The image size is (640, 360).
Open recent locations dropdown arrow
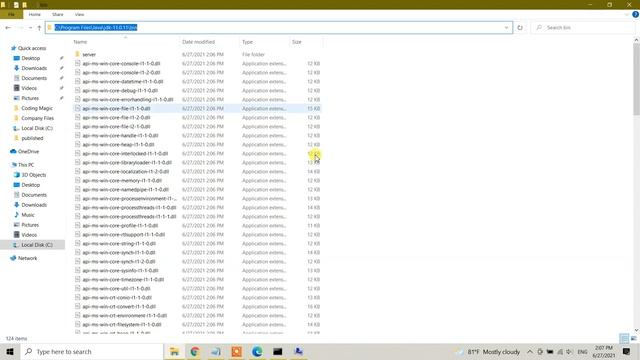click(30, 28)
